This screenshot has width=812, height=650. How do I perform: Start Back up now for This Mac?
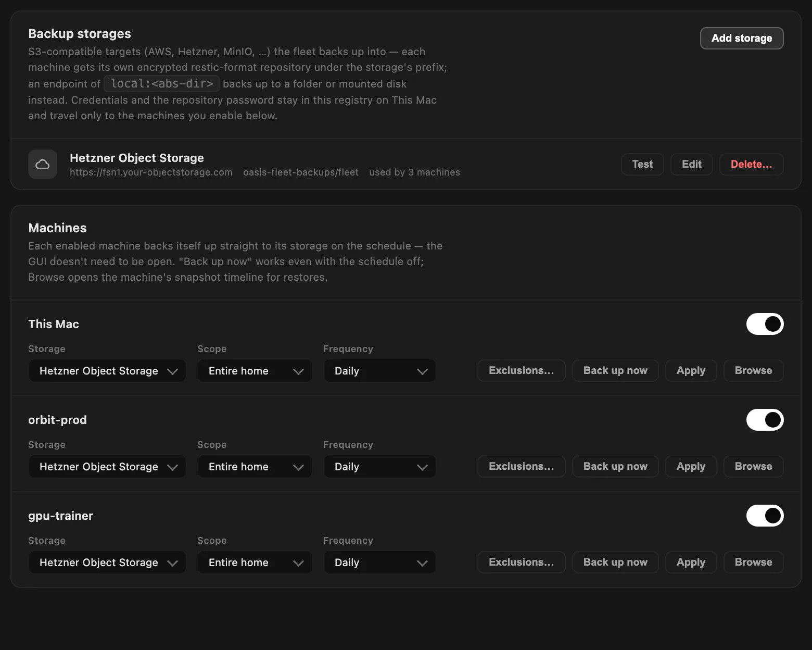pyautogui.click(x=615, y=370)
